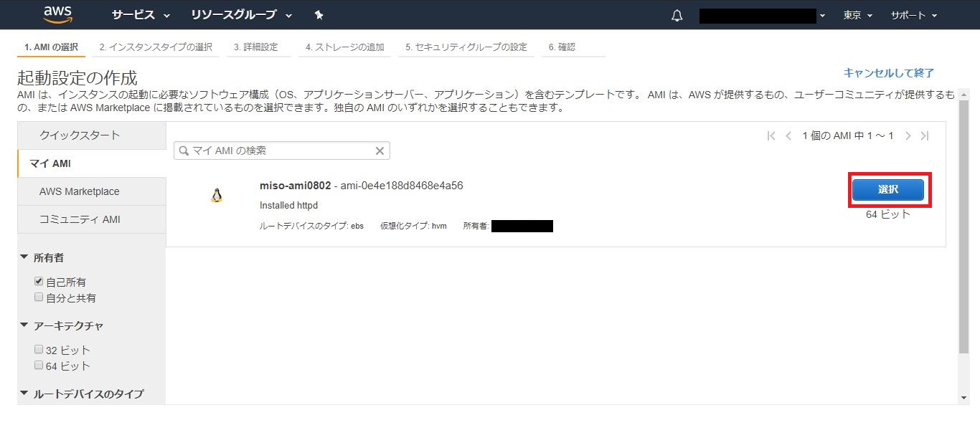Click the キャンセルして終了 link
This screenshot has width=980, height=448.
click(888, 73)
